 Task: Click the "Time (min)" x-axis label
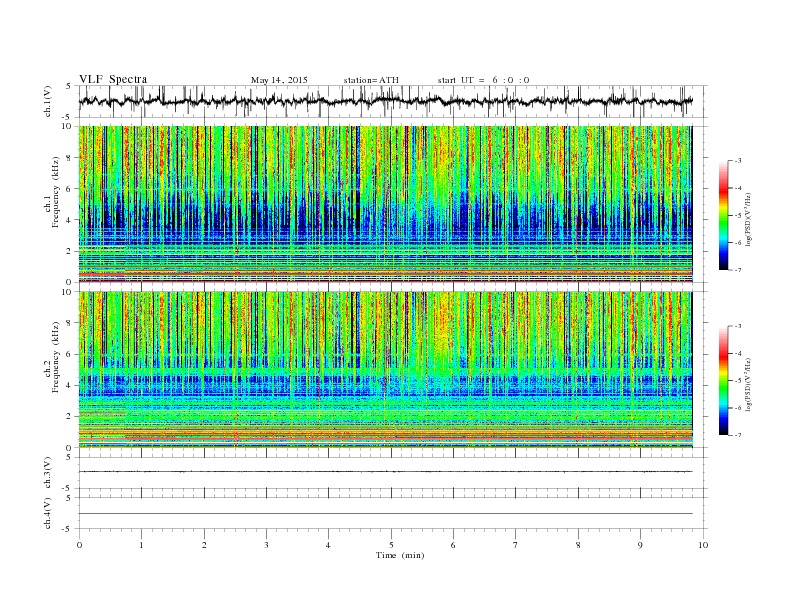coord(400,555)
